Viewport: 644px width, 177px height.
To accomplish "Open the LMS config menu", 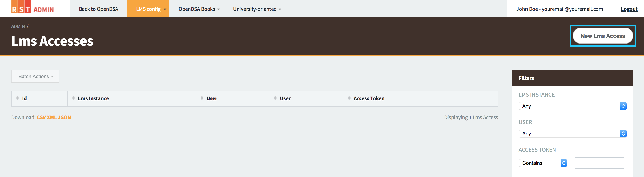I will [x=148, y=9].
